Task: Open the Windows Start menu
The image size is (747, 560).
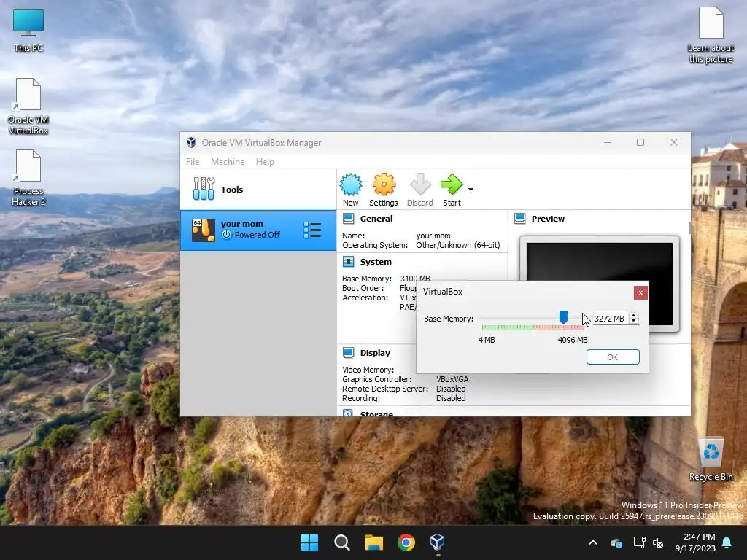Action: 309,542
